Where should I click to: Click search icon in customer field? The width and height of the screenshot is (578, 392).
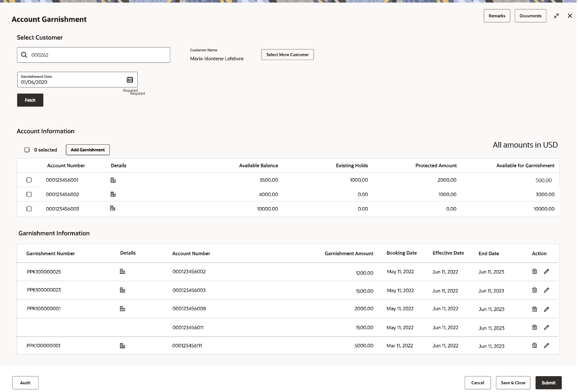coord(24,55)
